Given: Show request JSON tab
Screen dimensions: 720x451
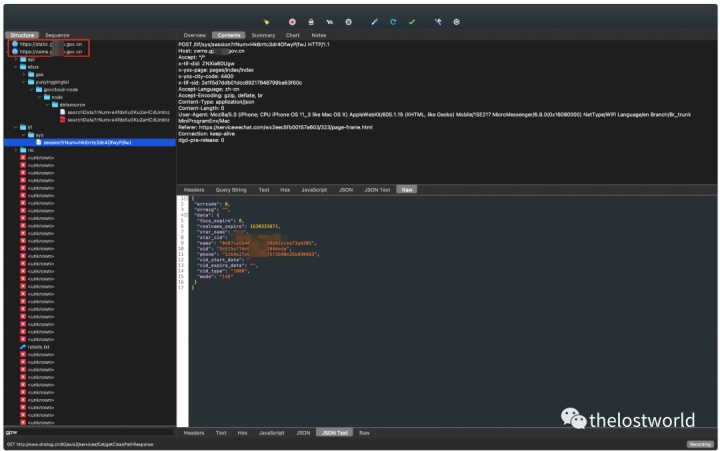Looking at the screenshot, I should coord(346,190).
